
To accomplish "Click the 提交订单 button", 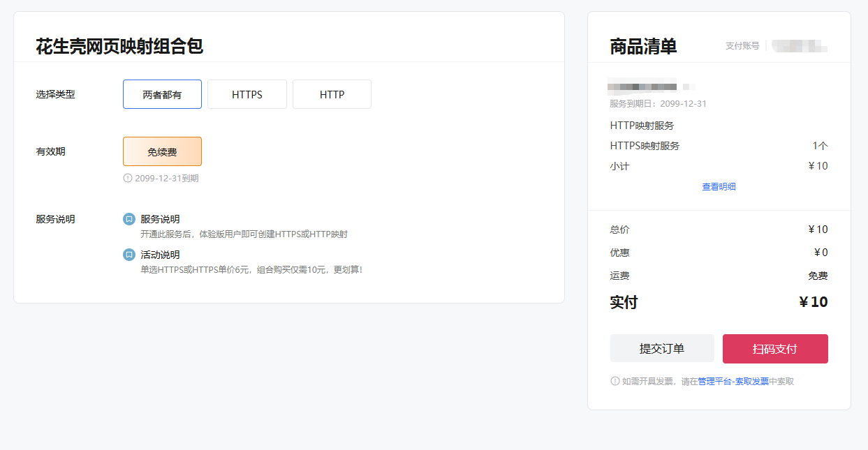I will tap(662, 349).
